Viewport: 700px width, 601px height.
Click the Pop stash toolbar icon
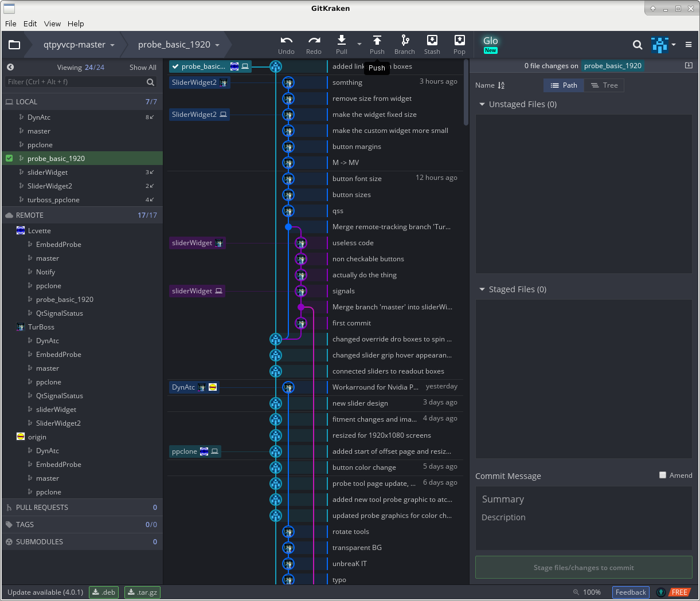coord(459,44)
